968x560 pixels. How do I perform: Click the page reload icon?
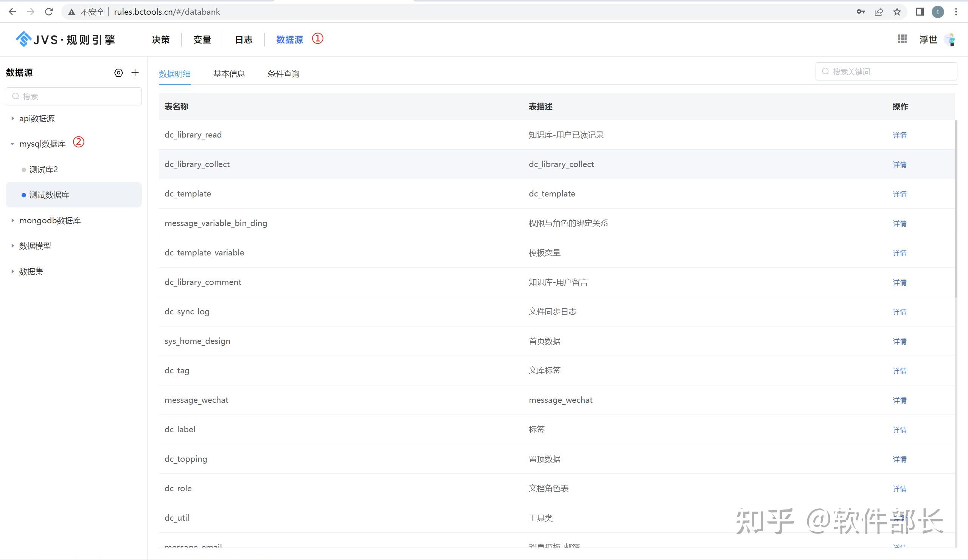pyautogui.click(x=49, y=11)
